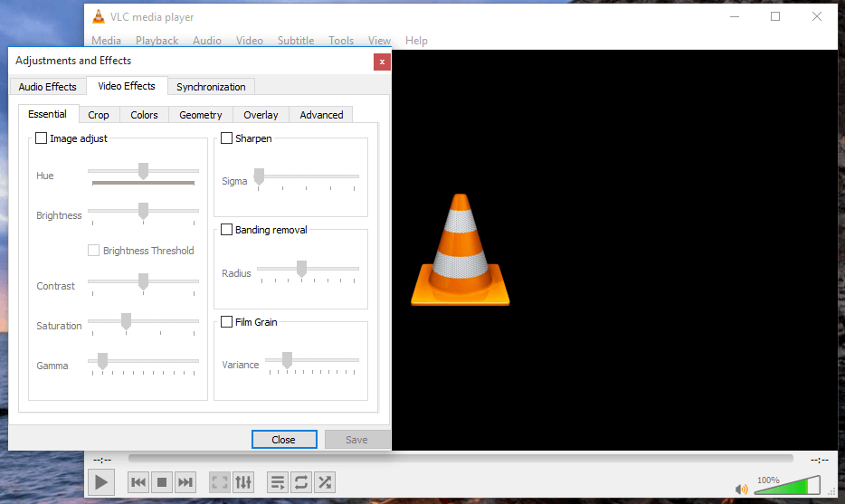This screenshot has height=504, width=845.
Task: Open extended settings equalizer icon
Action: [x=243, y=482]
